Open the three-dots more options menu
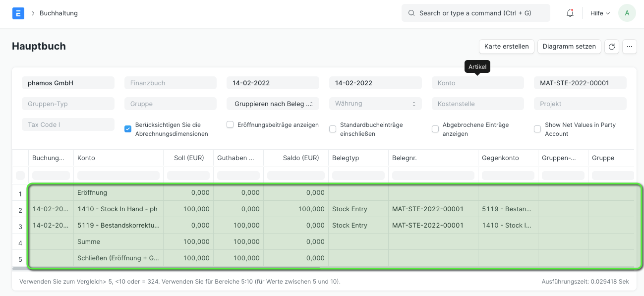The width and height of the screenshot is (644, 296). click(x=629, y=47)
